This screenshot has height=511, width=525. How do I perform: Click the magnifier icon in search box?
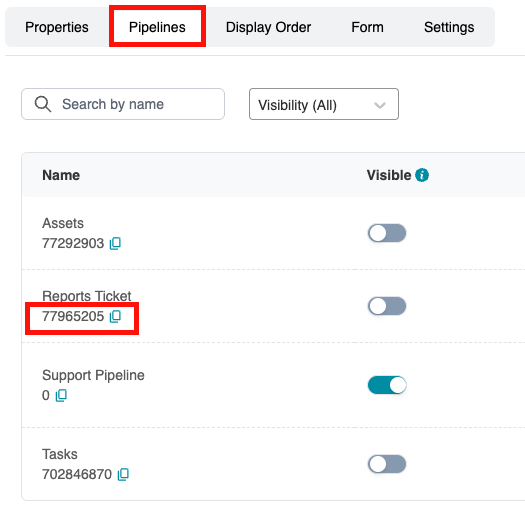coord(43,104)
